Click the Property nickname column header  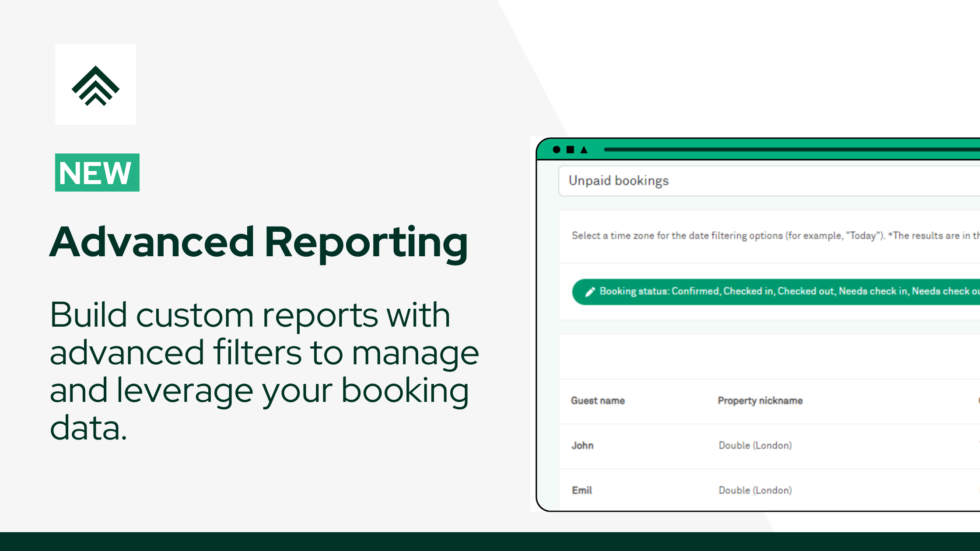759,400
